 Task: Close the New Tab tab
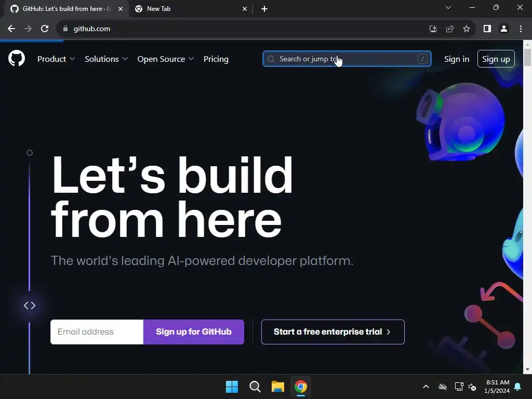click(x=245, y=9)
